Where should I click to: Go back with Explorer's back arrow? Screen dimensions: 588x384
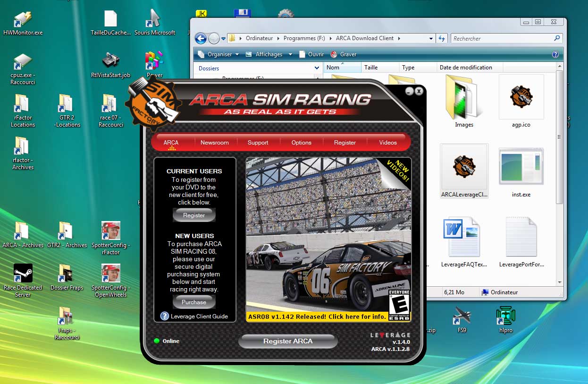pyautogui.click(x=201, y=38)
